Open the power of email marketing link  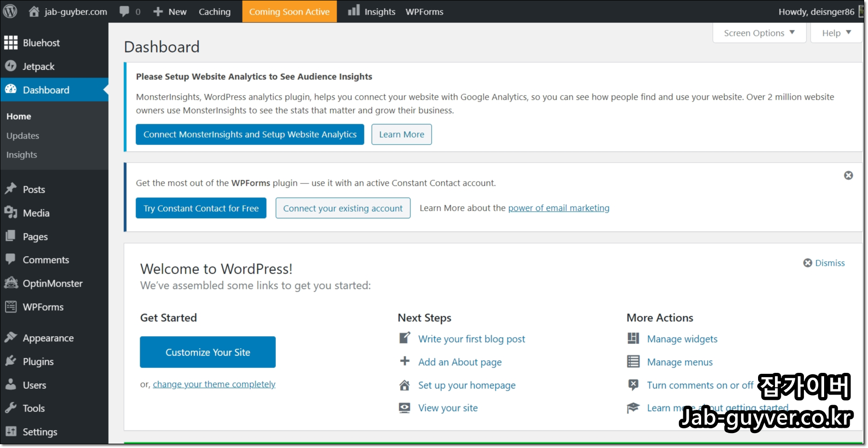click(559, 208)
